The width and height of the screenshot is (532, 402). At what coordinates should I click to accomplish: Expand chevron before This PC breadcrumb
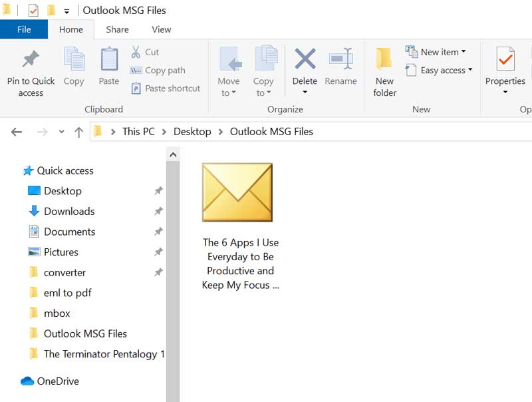click(113, 132)
